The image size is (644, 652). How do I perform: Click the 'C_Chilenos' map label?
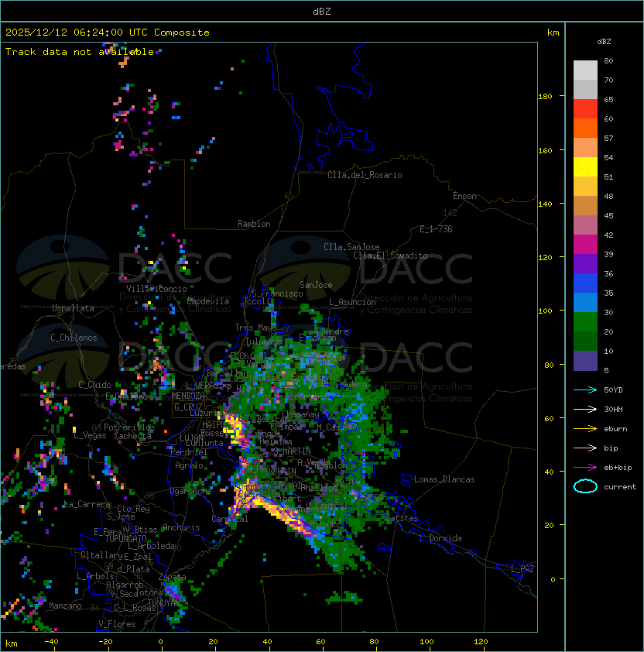coord(74,338)
